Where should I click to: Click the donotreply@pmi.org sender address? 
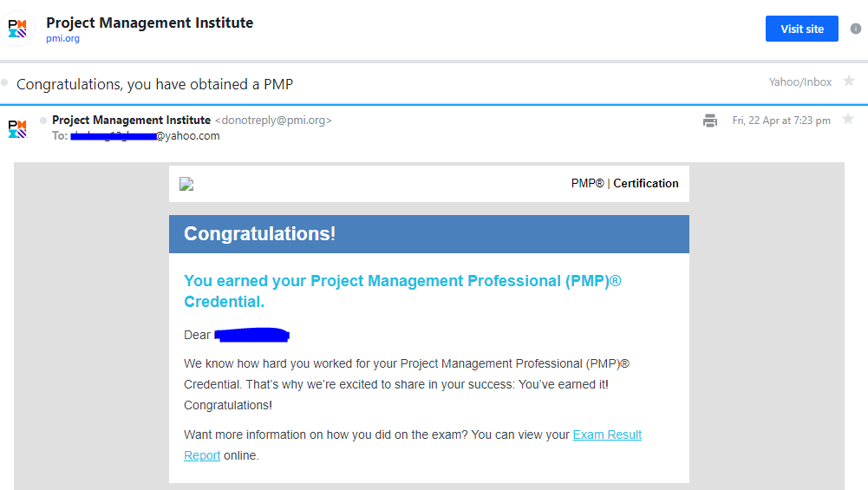[273, 121]
